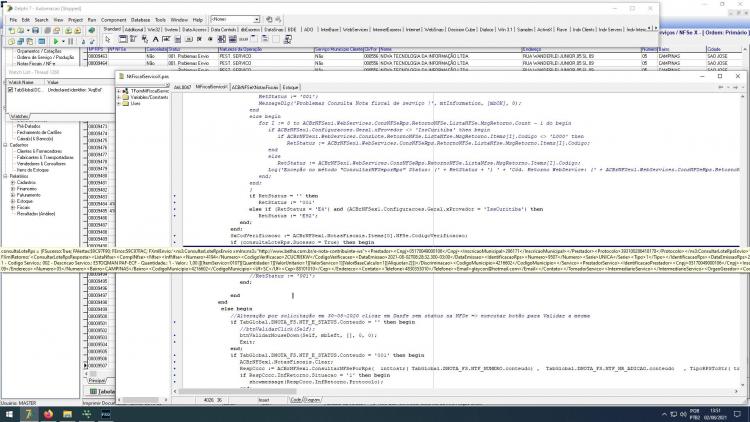Open the File menu
The height and width of the screenshot is (422, 750).
(x=13, y=20)
